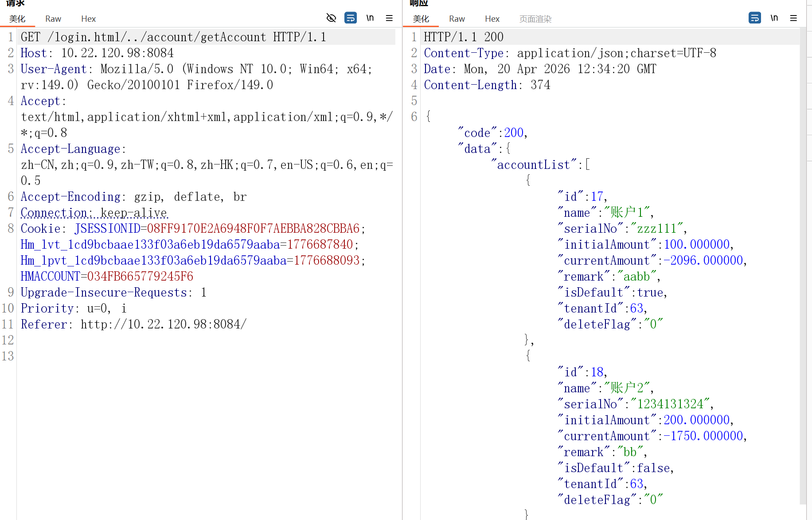Click currentAmount value -2096.000000
This screenshot has width=812, height=520.
703,260
